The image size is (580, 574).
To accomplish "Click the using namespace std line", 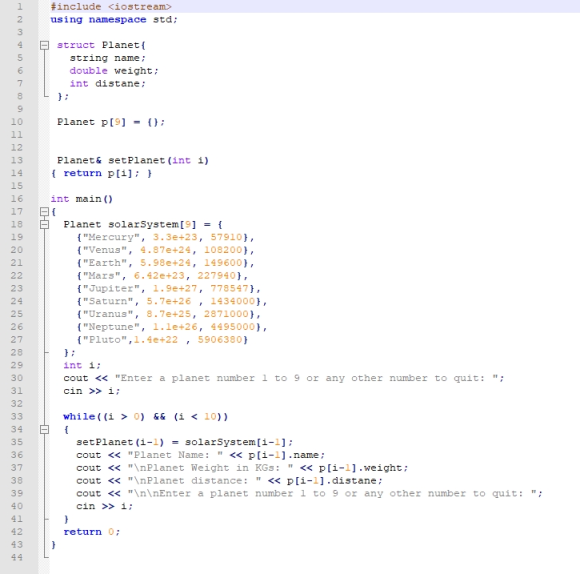I will 114,20.
